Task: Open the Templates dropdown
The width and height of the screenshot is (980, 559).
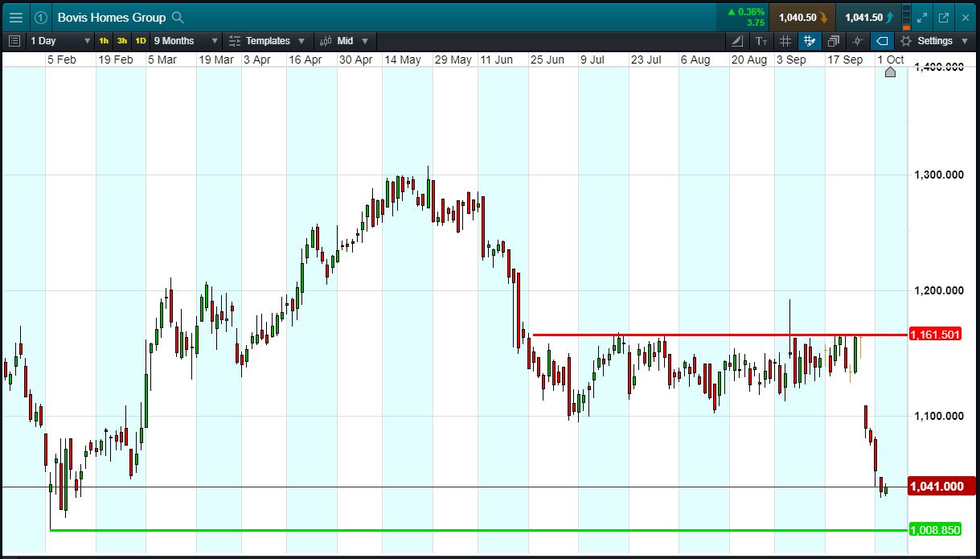Action: (267, 40)
